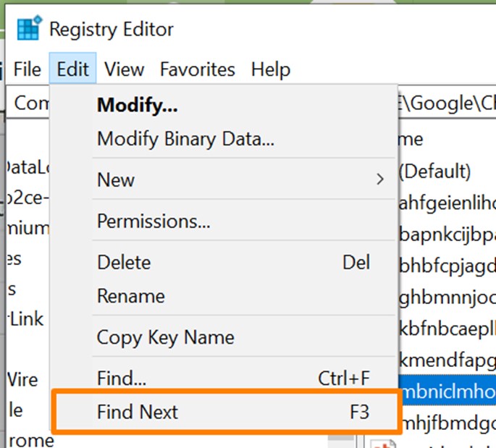Open the File menu
496x448 pixels.
click(28, 69)
